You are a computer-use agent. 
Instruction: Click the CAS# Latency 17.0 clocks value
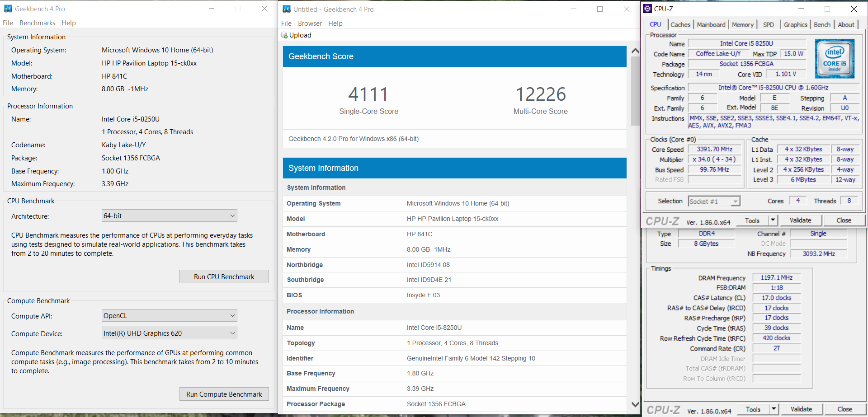click(776, 298)
